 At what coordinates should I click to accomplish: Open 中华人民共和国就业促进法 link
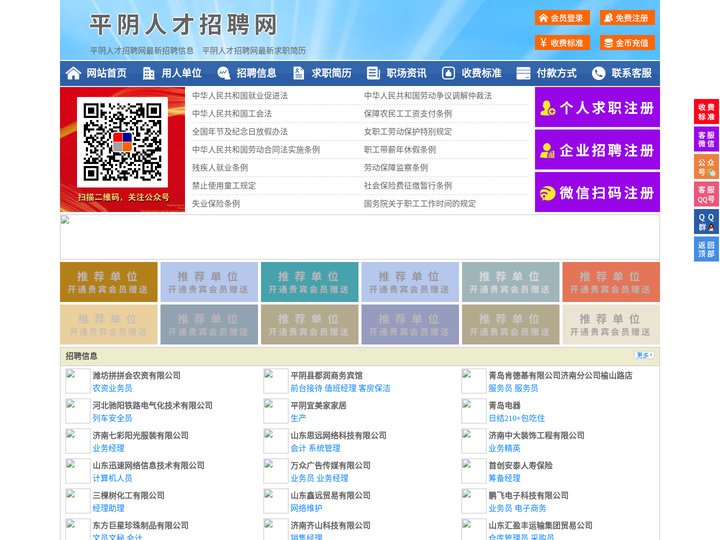[x=240, y=96]
